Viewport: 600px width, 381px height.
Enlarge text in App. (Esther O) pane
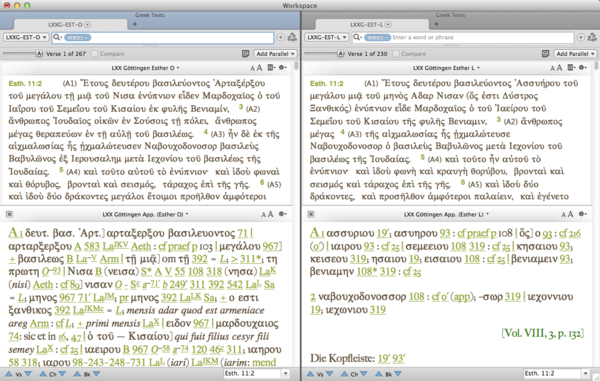tap(271, 215)
